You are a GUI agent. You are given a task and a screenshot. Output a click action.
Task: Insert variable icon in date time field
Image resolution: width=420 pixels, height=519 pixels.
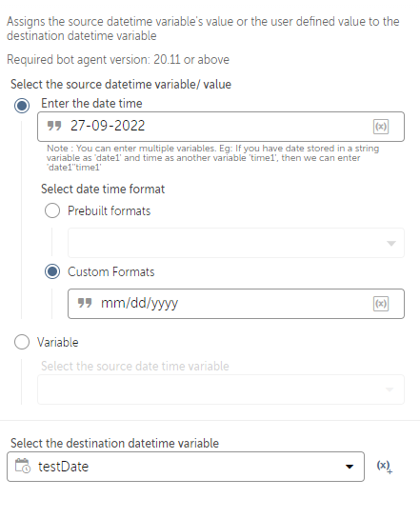coord(381,127)
